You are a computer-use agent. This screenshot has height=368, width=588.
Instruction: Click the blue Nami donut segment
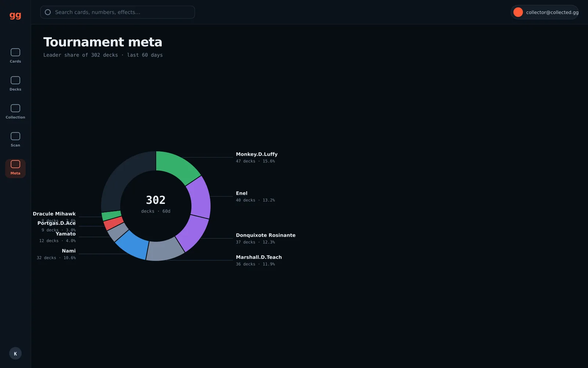tap(133, 244)
